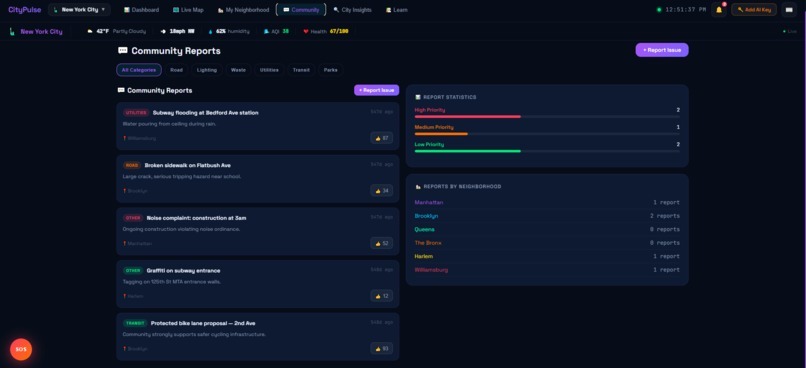Select the Community tab
806x368 pixels.
[x=301, y=10]
